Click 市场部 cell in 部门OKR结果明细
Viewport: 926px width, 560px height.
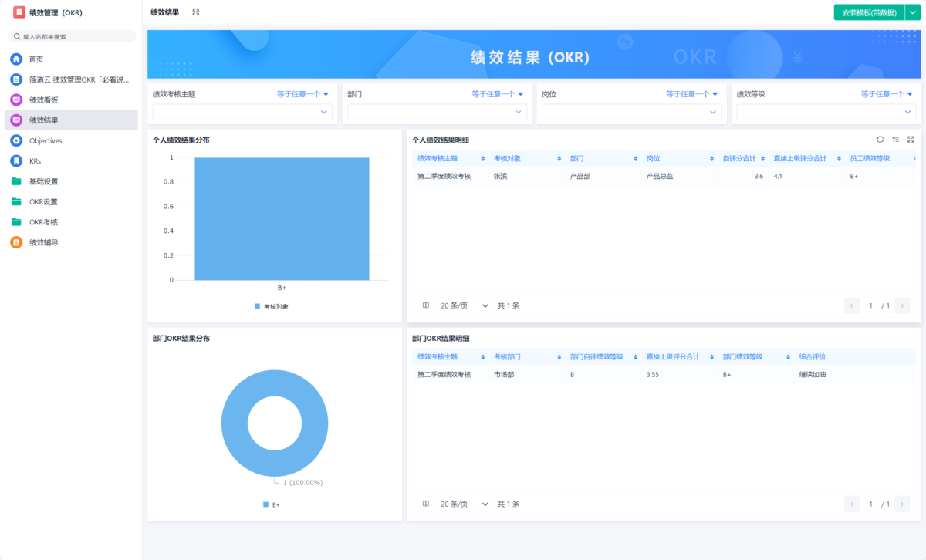(x=504, y=375)
